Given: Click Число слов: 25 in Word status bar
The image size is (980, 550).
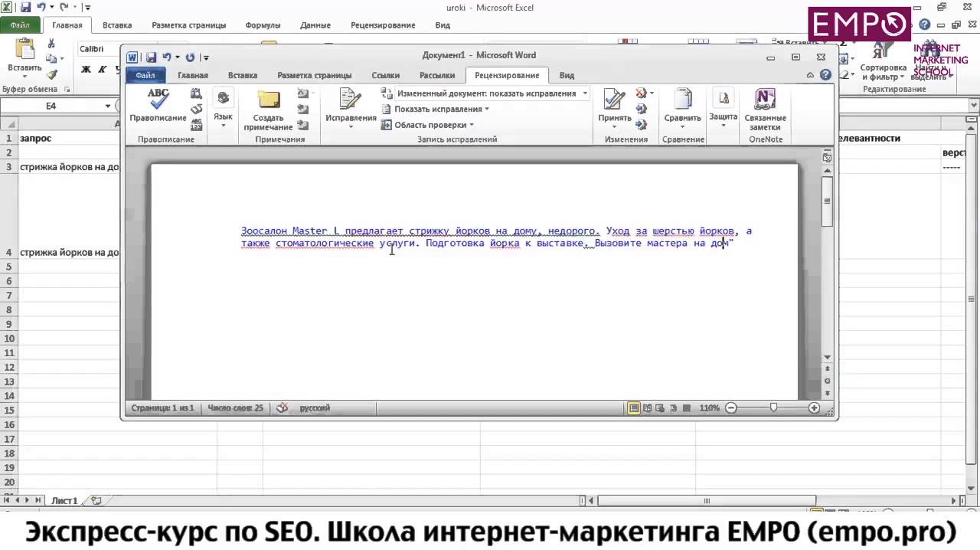Looking at the screenshot, I should point(235,408).
